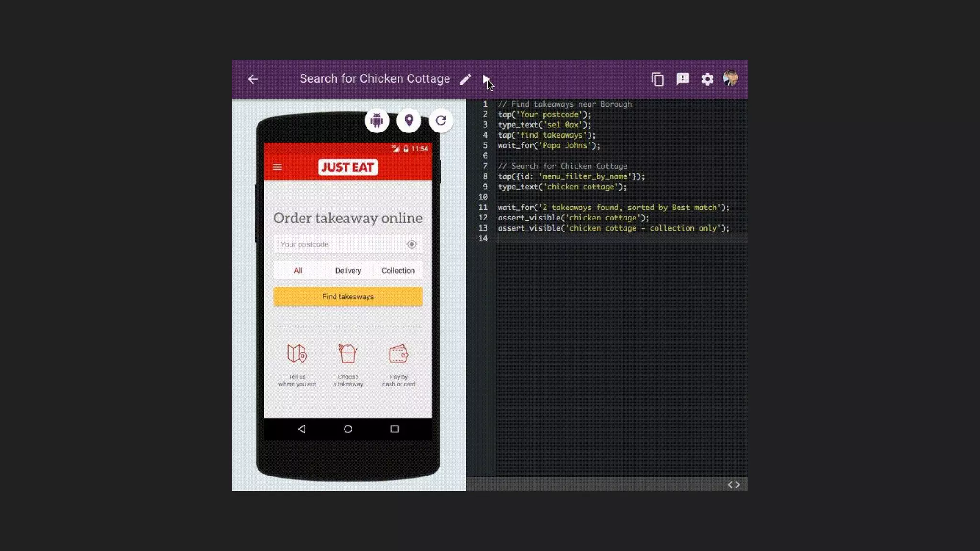The width and height of the screenshot is (980, 551).
Task: Click the Android robot device button
Action: coord(377,121)
